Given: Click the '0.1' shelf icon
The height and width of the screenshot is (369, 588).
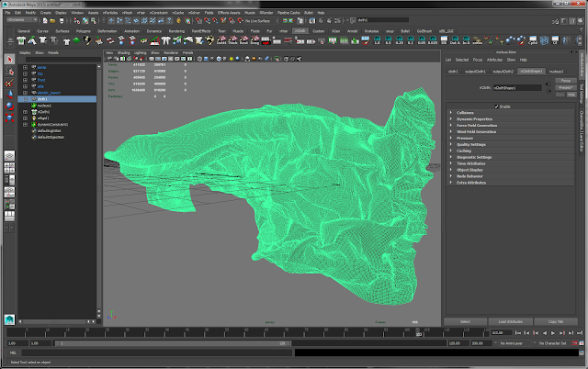Looking at the screenshot, I should tap(411, 40).
